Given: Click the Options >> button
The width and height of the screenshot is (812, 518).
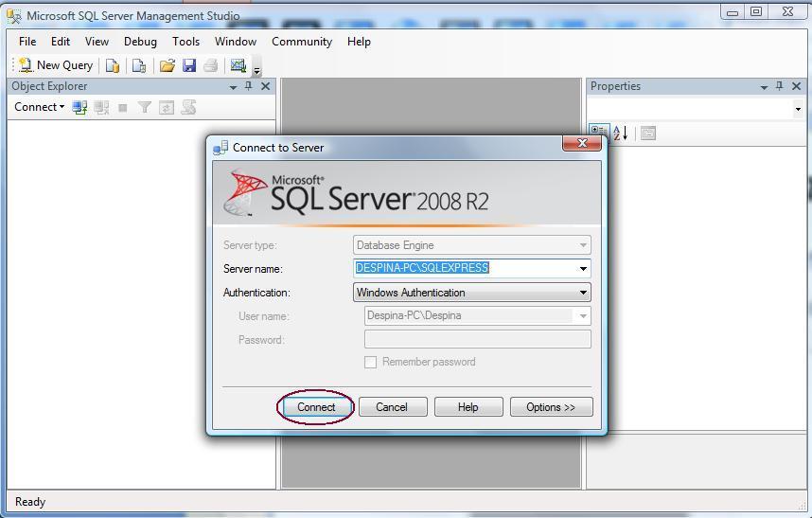Looking at the screenshot, I should pyautogui.click(x=551, y=407).
